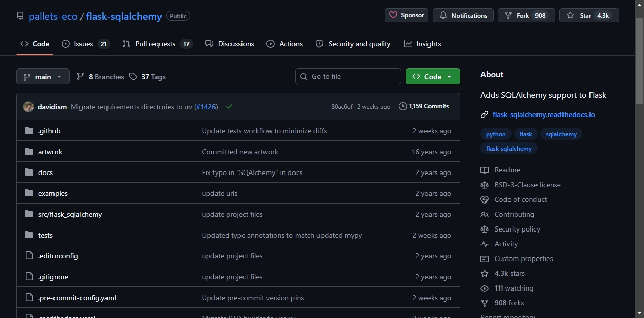Click the heart icon on Sponsor button
This screenshot has width=644, height=318.
(393, 15)
